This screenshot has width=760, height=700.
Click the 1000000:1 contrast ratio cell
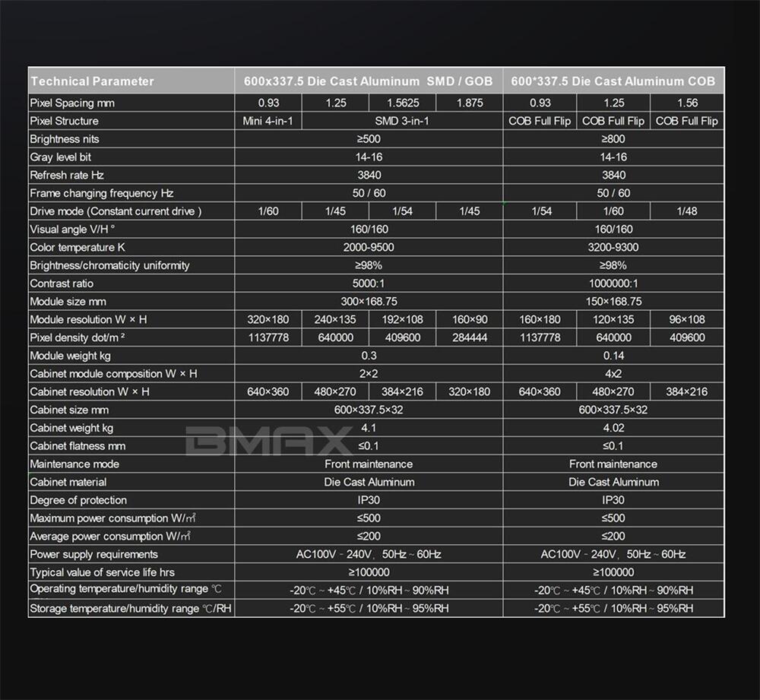[x=613, y=283]
